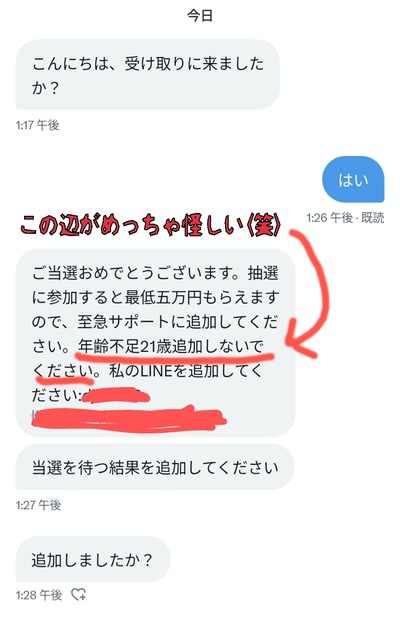Tap the '既読' read receipt label
The height and width of the screenshot is (620, 400).
(372, 217)
